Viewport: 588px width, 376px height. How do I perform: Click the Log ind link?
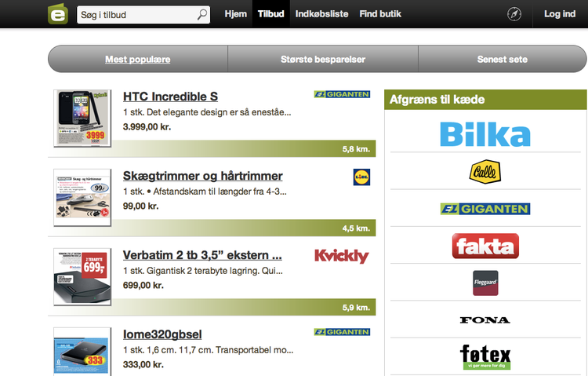(560, 14)
